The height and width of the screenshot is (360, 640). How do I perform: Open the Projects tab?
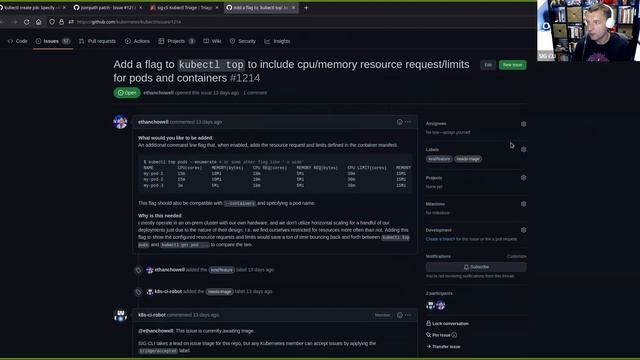pos(177,41)
